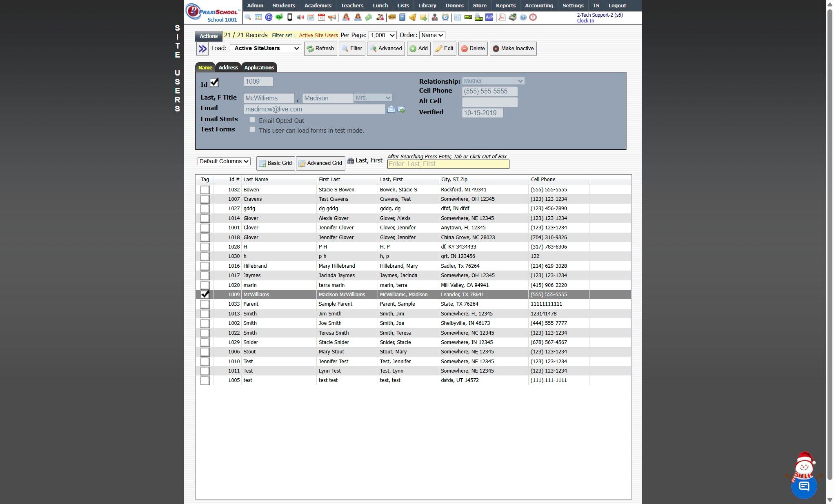Open the Load Active SiteUsers dropdown
The image size is (834, 504).
265,48
